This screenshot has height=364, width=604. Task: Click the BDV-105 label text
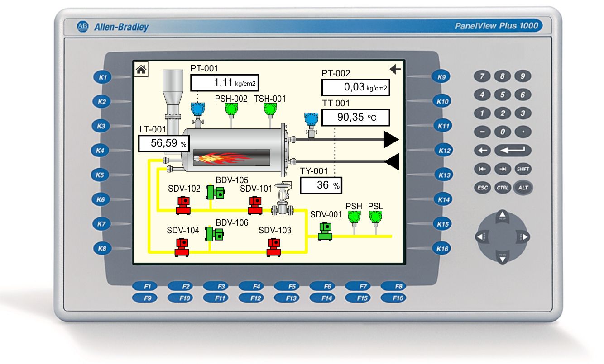coord(232,180)
